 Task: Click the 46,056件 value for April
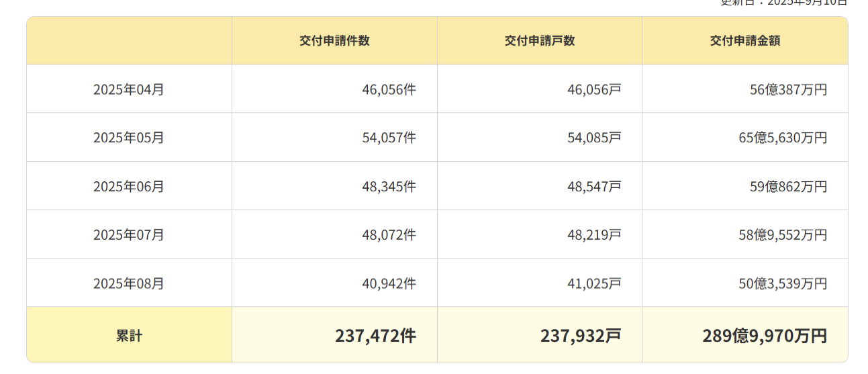(389, 89)
